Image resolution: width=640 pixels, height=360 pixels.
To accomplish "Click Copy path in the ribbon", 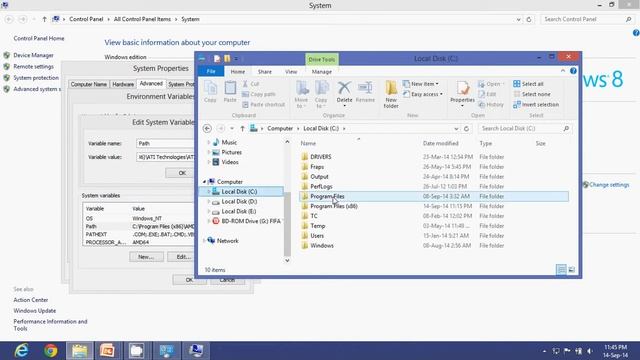I will [259, 94].
